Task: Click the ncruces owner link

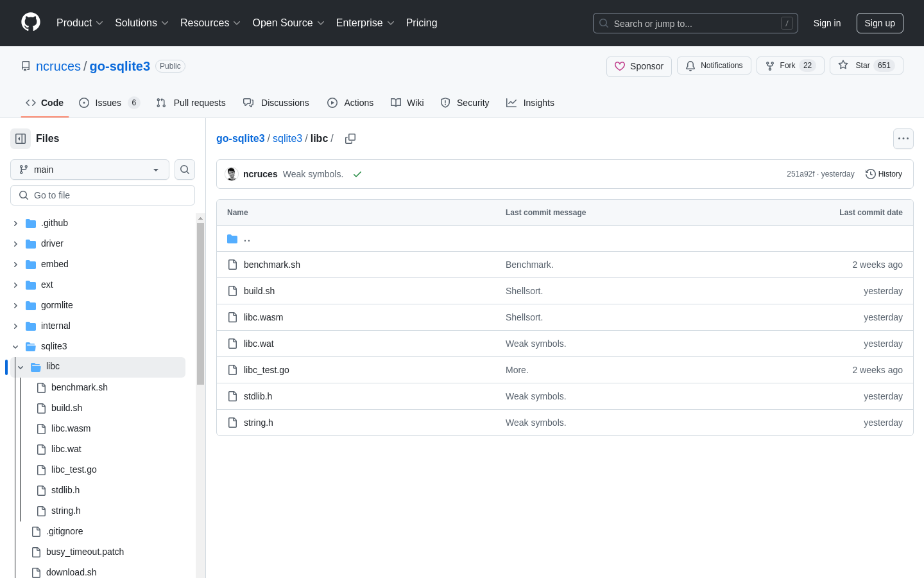Action: (58, 66)
